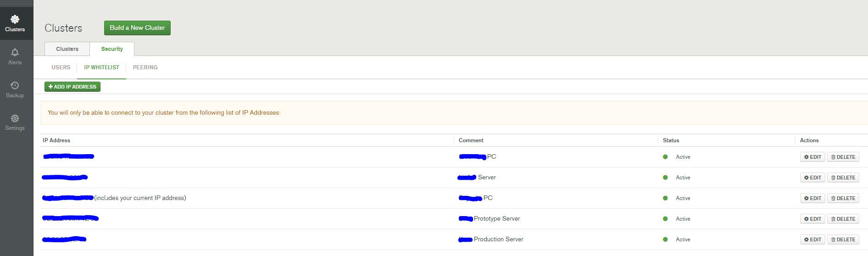Screen dimensions: 868x256
Task: Select the Security tab
Action: pos(112,49)
